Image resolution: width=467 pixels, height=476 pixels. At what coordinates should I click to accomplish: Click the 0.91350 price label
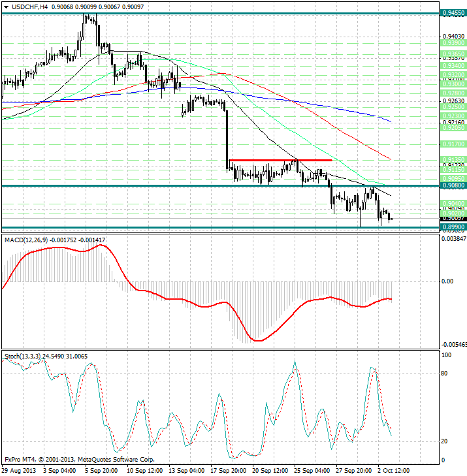point(453,159)
